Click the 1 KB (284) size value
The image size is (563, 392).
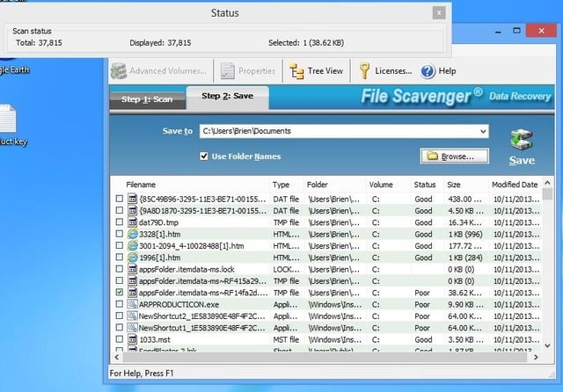[465, 258]
